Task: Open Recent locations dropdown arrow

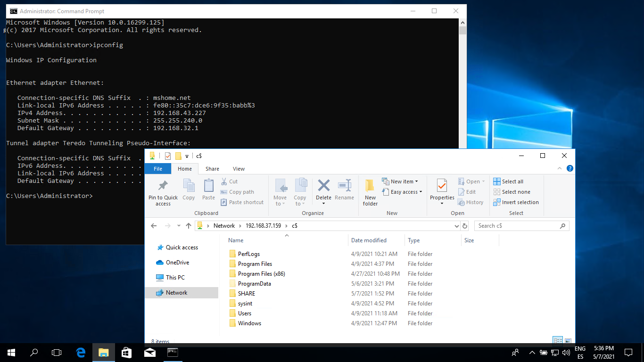Action: (179, 226)
